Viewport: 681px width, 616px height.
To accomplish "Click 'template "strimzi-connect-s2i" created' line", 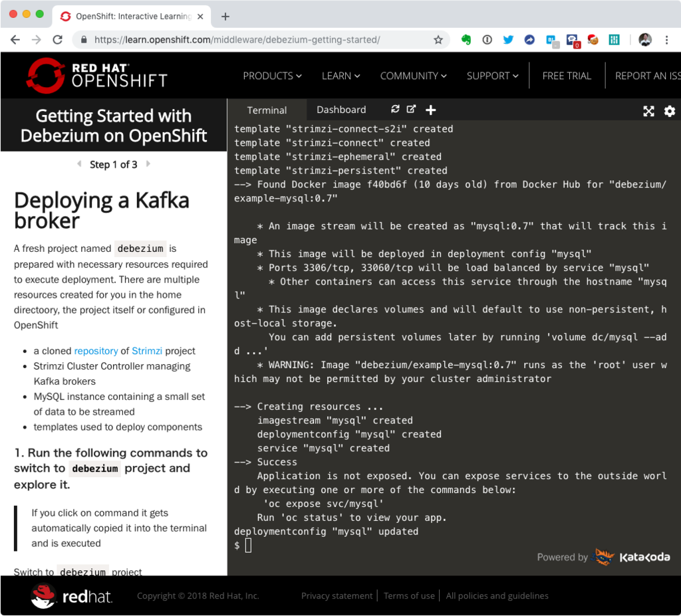I will 344,129.
